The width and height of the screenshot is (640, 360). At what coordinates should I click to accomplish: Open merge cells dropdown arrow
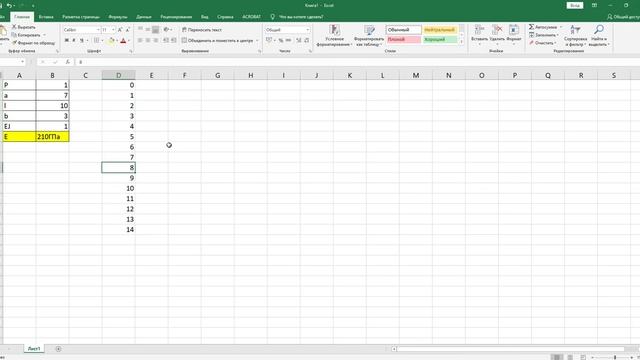point(257,40)
